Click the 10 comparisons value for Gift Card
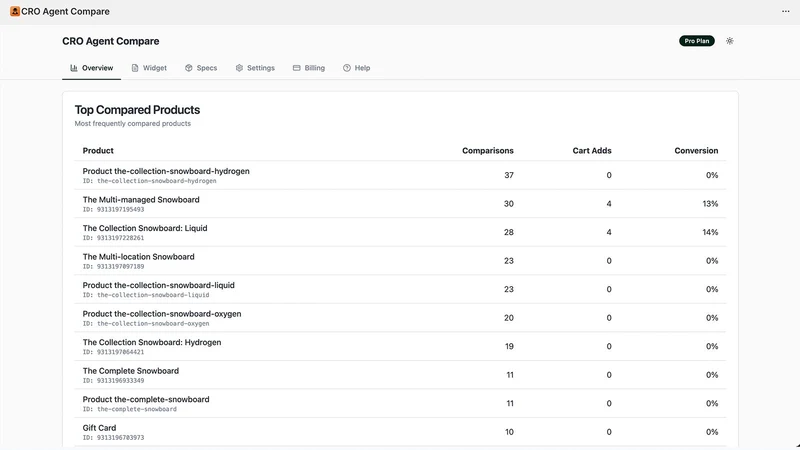Screen dimensions: 800x450 pyautogui.click(x=509, y=432)
